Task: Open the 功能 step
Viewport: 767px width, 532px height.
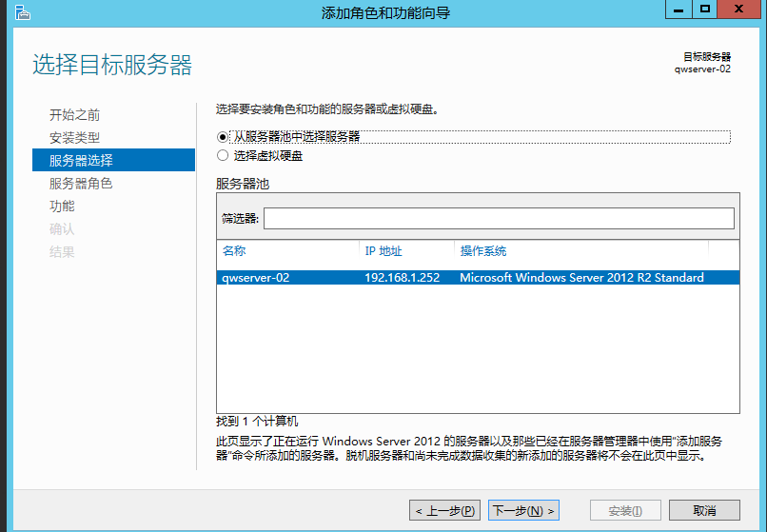Action: 62,207
